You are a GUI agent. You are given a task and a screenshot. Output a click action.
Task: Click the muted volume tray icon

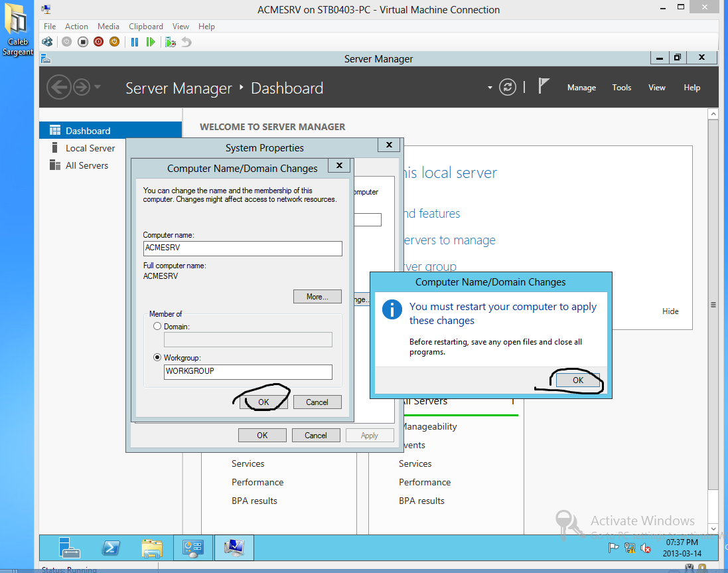(645, 548)
